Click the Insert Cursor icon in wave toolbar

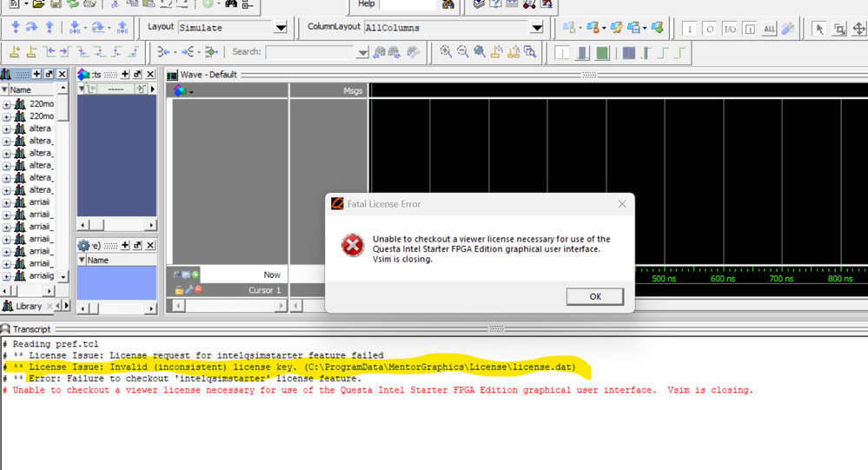(15, 52)
